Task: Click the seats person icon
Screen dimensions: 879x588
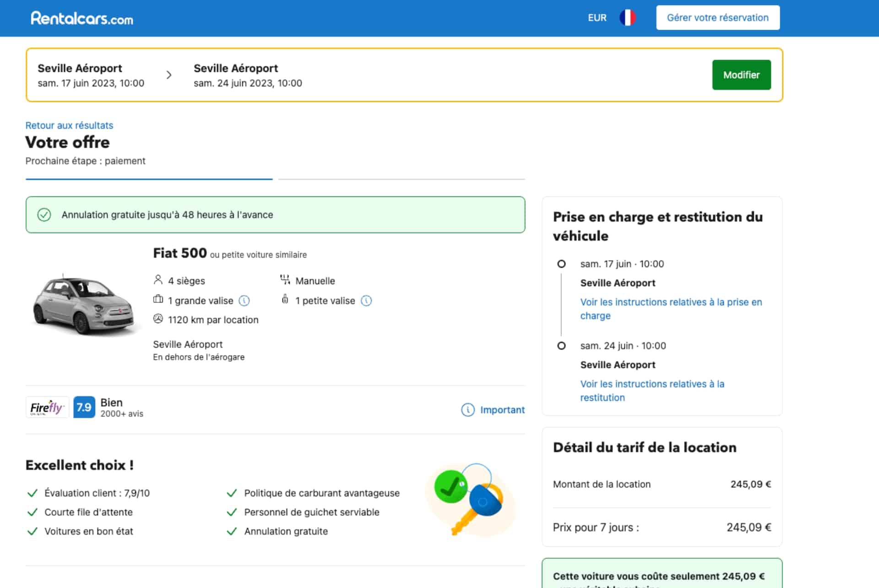Action: (x=158, y=280)
